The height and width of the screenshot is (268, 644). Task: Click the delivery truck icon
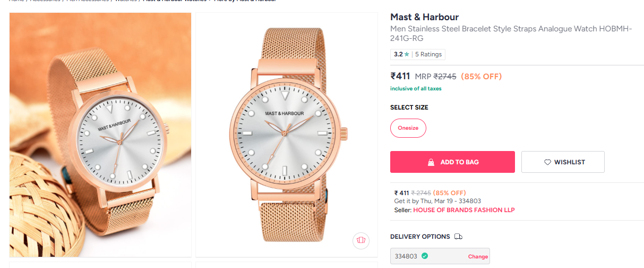(459, 237)
